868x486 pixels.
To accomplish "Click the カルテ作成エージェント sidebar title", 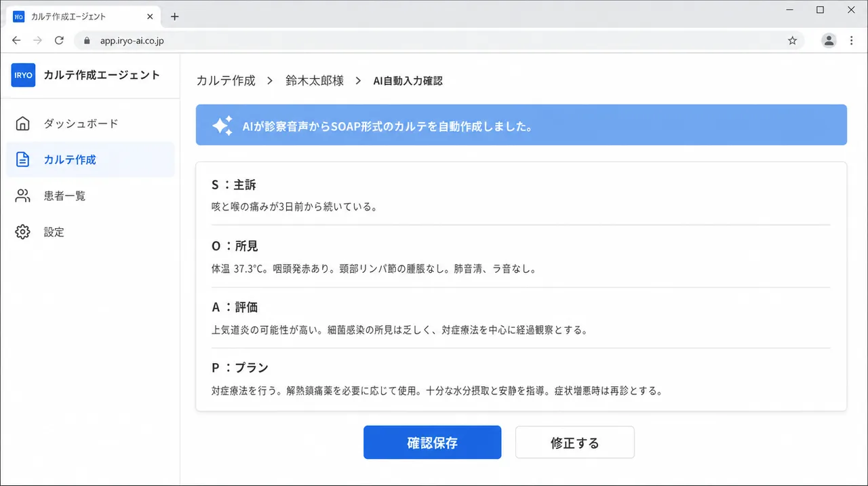I will pyautogui.click(x=102, y=75).
